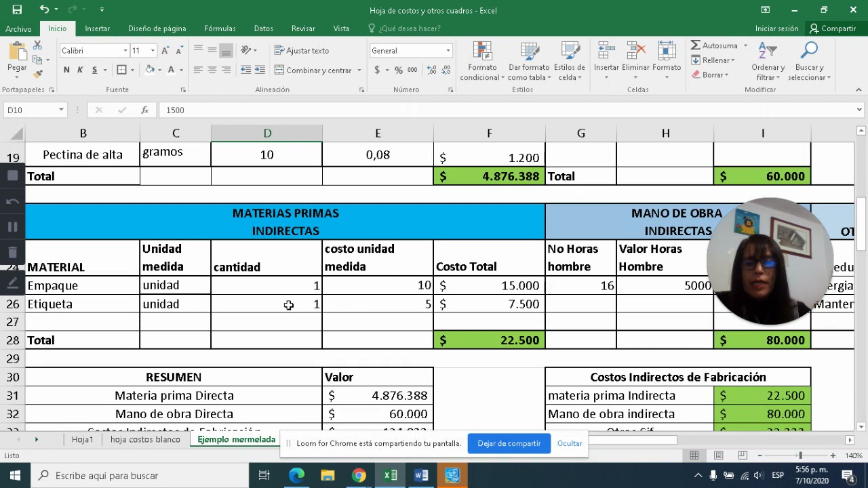This screenshot has height=488, width=868.
Task: Toggle align right in ribbon
Action: click(x=226, y=70)
